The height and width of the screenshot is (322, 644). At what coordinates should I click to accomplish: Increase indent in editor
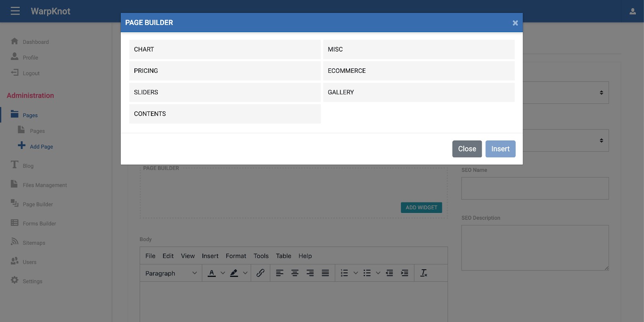pyautogui.click(x=405, y=273)
